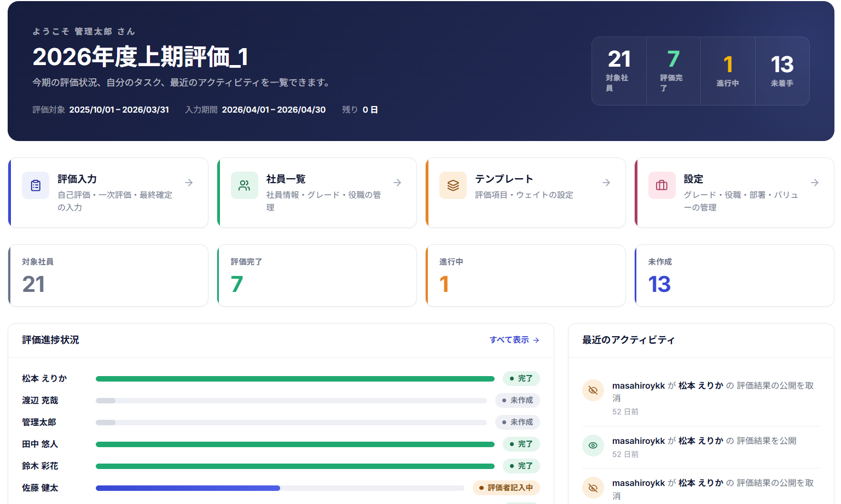Click the title 2026年度上期評価_1
Viewport: 841px width, 504px height.
coord(140,57)
